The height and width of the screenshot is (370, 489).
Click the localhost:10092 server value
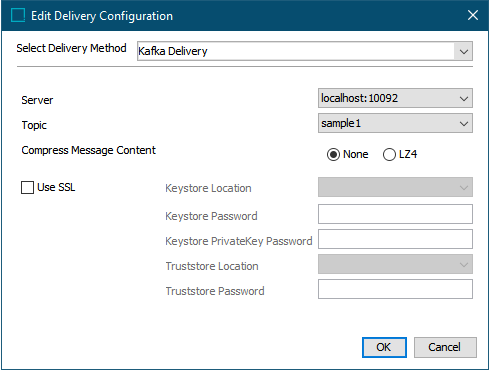tap(359, 98)
